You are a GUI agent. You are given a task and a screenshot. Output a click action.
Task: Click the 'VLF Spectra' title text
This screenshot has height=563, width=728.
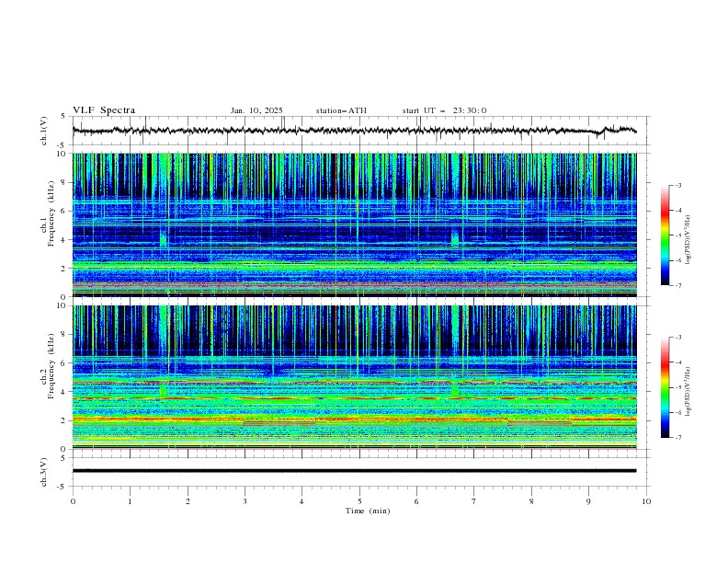[x=104, y=110]
